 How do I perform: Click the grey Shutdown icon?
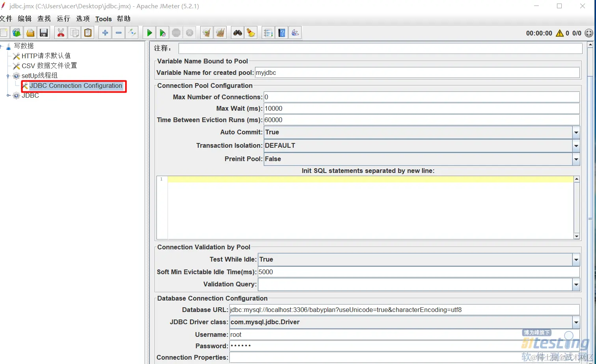(190, 33)
